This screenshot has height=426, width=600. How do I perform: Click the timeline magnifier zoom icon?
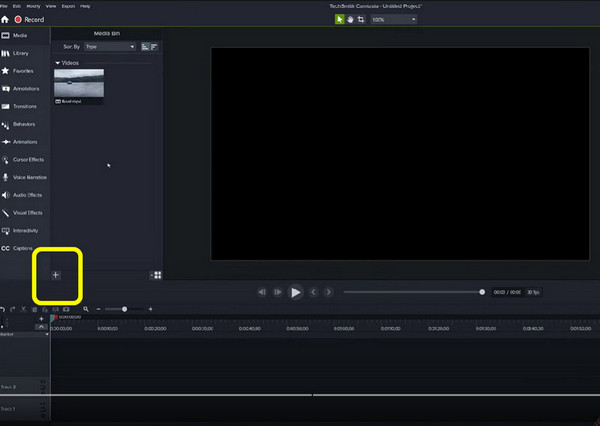(86, 309)
